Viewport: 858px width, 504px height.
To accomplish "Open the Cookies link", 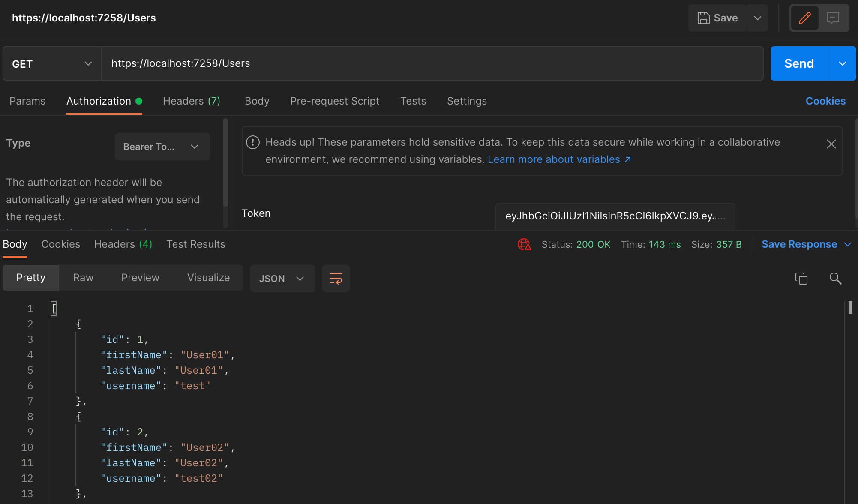I will [825, 101].
